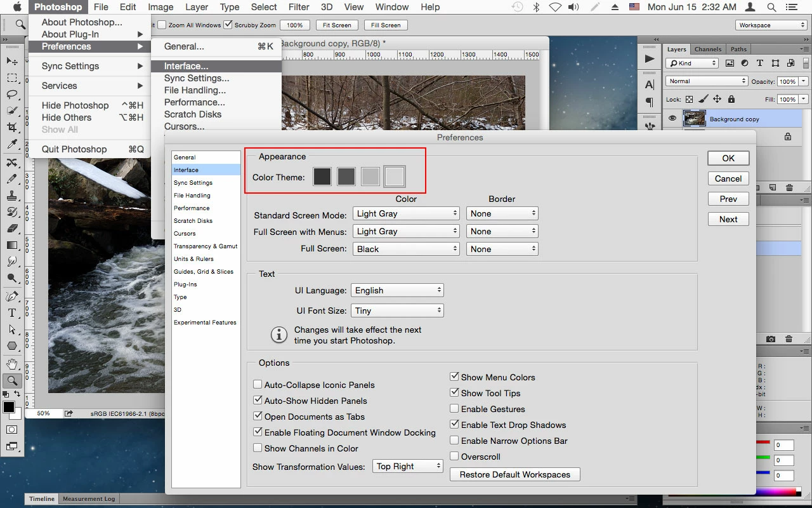Select the History Brush tool
This screenshot has width=812, height=508.
pos(12,212)
